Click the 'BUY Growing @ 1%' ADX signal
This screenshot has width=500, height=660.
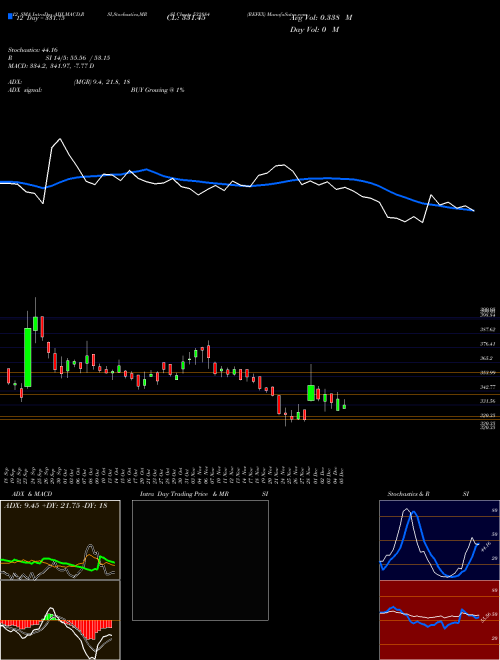tap(157, 90)
